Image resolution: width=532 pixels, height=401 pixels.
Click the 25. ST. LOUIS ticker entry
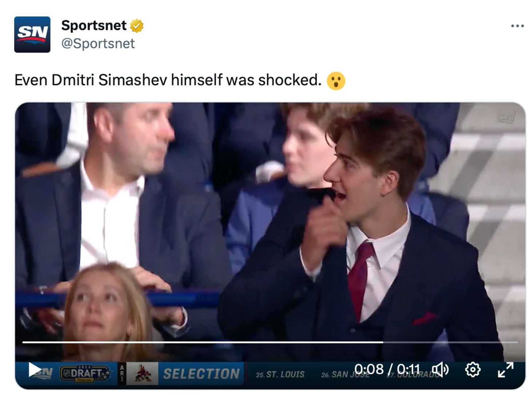(280, 375)
